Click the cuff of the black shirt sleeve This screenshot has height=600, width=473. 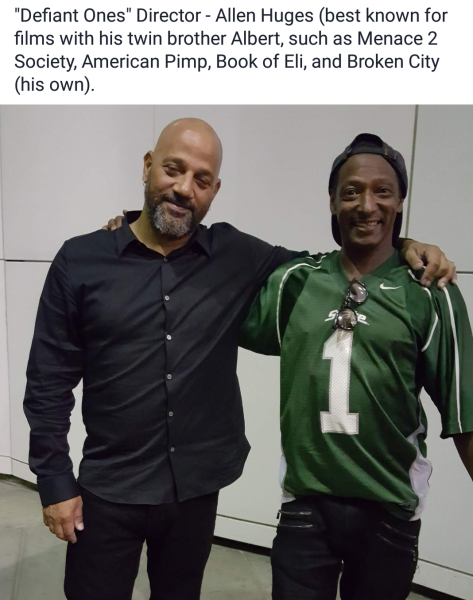click(58, 490)
